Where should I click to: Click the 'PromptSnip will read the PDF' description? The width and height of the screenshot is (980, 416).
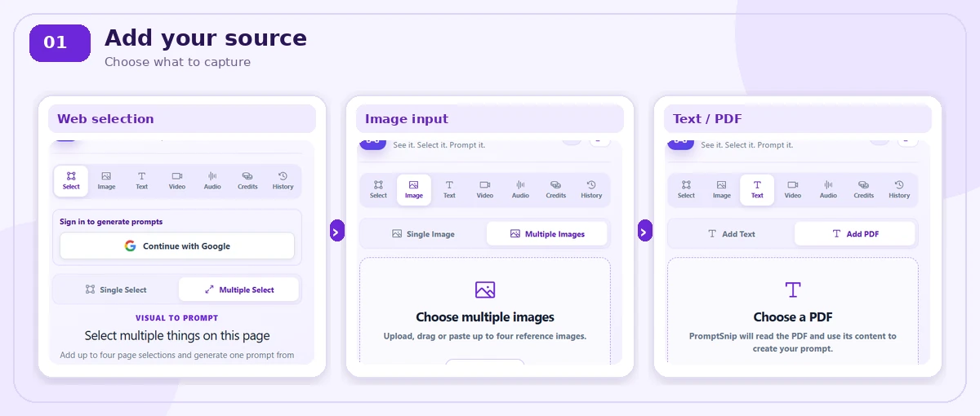tap(793, 342)
